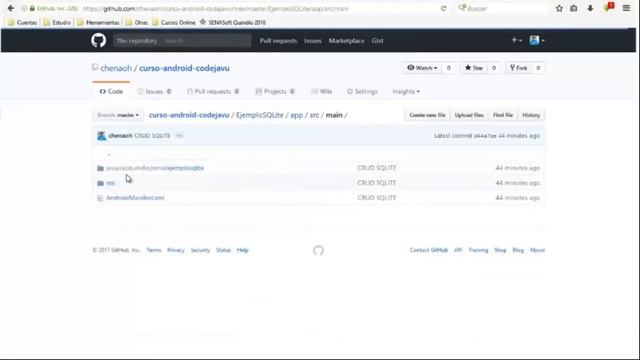Screen dimensions: 640x360
Task: Open the Branch master selector
Action: coord(118,115)
